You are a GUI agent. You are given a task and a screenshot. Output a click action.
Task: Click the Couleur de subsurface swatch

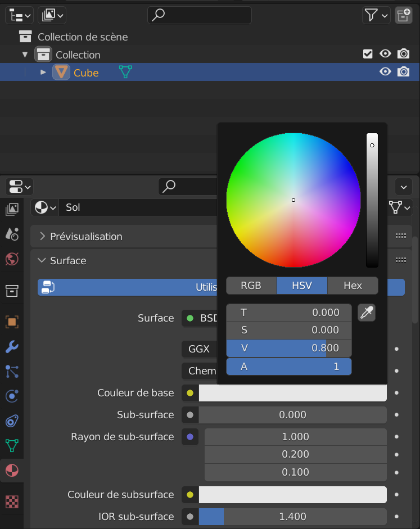(x=292, y=495)
